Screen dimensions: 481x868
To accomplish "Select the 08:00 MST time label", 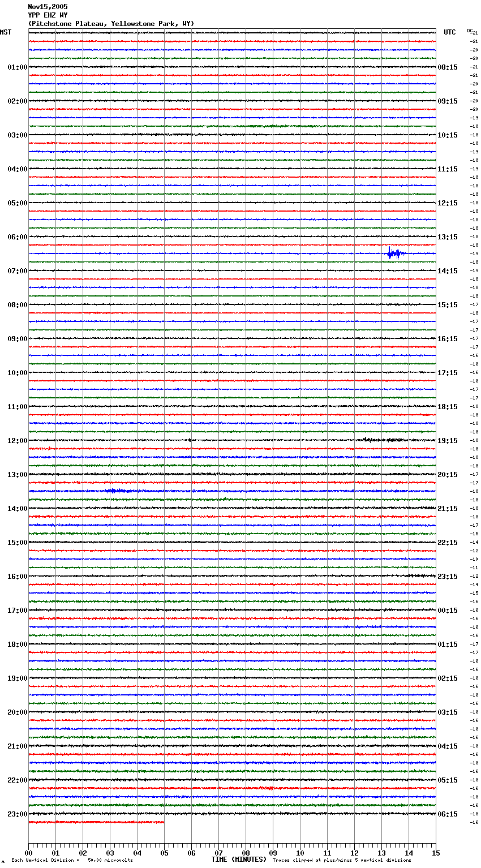I will [x=18, y=305].
